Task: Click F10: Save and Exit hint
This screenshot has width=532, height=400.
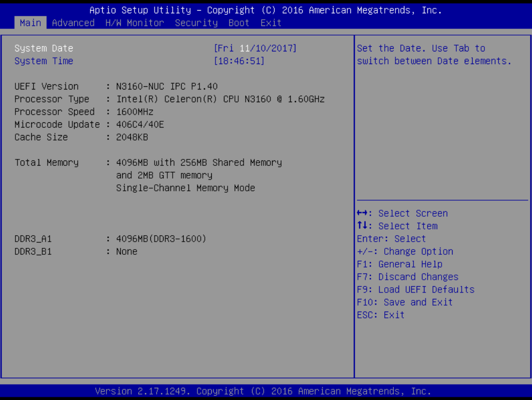Action: [x=404, y=303]
